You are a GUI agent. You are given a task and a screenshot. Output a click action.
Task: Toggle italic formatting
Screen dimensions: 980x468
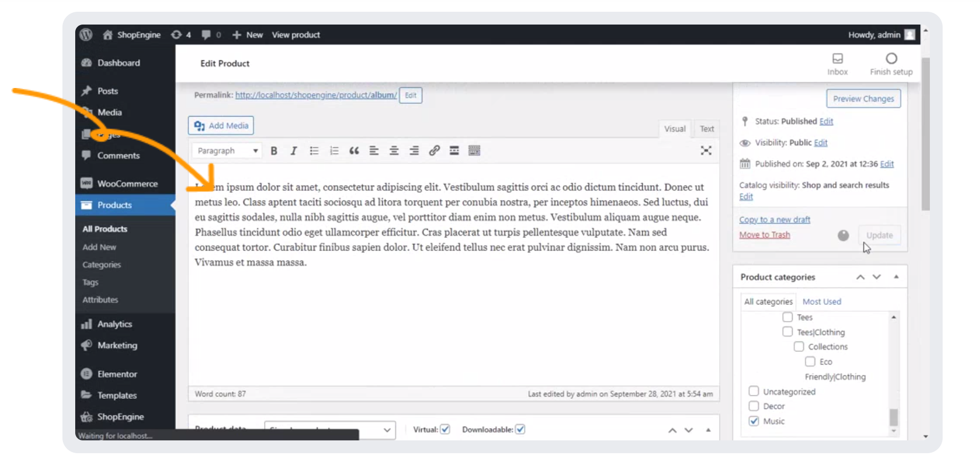294,151
